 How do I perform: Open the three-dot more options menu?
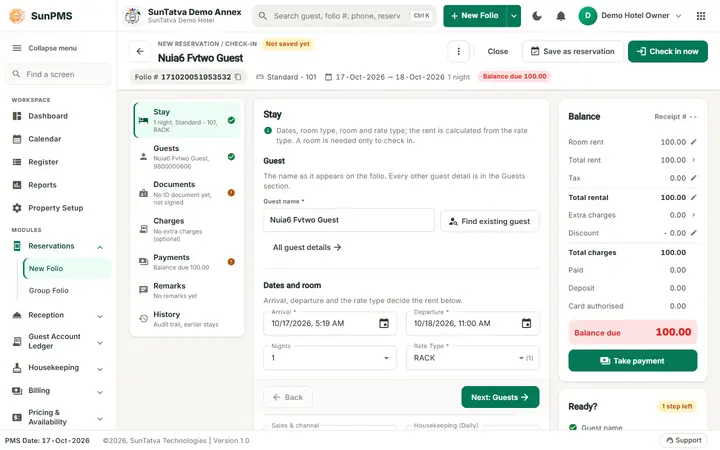pos(458,51)
